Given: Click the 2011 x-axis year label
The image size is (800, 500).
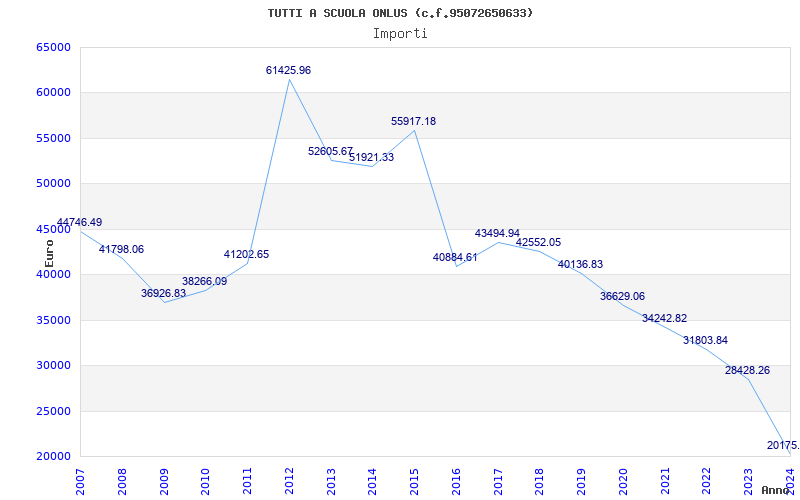Looking at the screenshot, I should coord(247,482).
